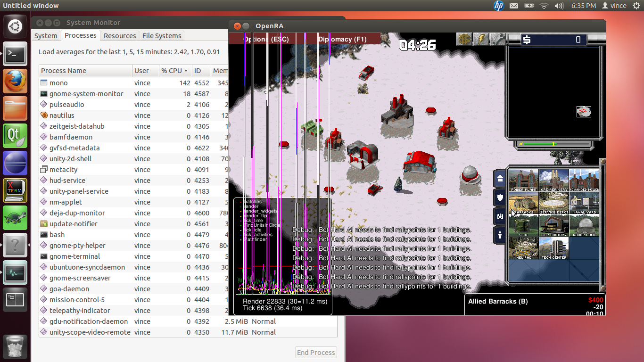This screenshot has height=362, width=644.
Task: Switch to the Processes tab
Action: (81, 35)
